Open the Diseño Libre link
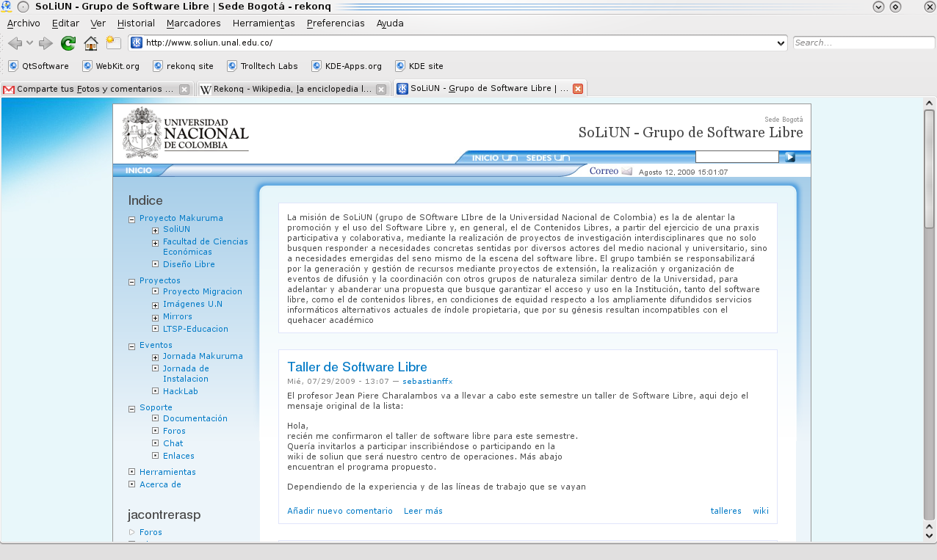The width and height of the screenshot is (937, 560). (189, 264)
